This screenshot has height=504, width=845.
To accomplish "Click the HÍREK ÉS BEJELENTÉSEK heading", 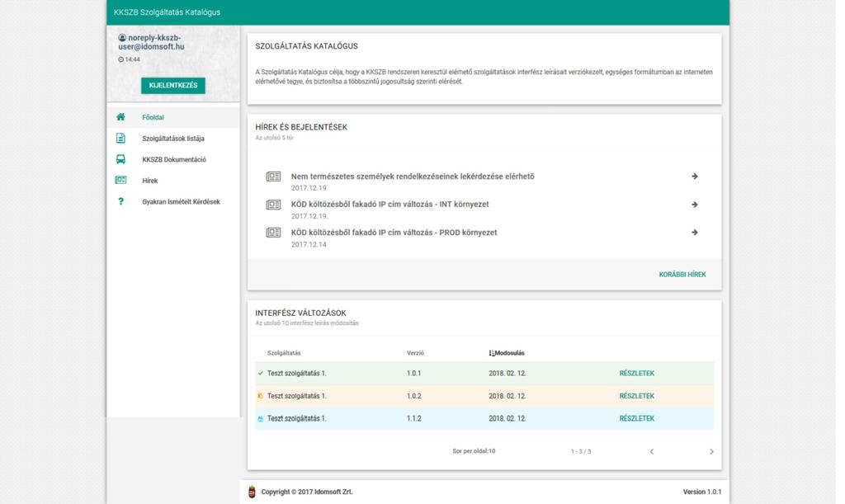I will [301, 127].
